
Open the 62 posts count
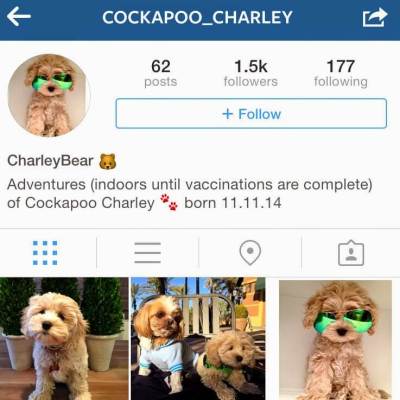coord(161,73)
